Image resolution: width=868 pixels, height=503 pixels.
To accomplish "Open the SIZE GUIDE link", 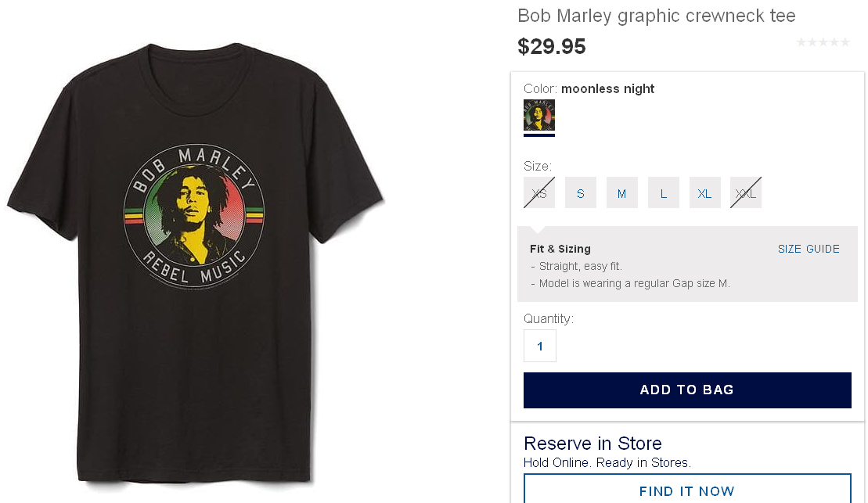I will coord(809,249).
